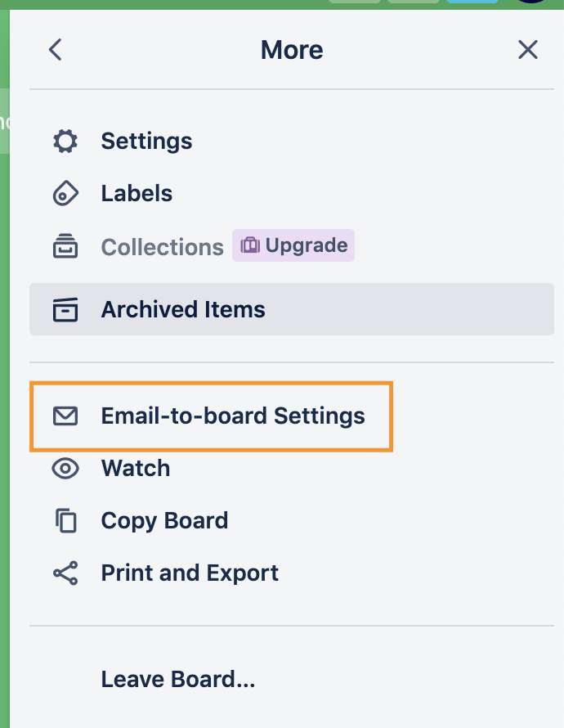564x728 pixels.
Task: Click the Settings gear icon
Action: click(x=65, y=142)
